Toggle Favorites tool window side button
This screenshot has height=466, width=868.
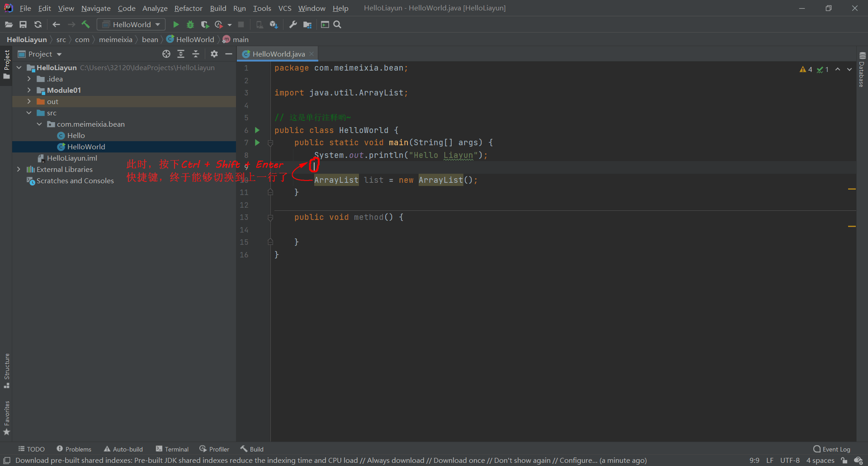coord(6,418)
